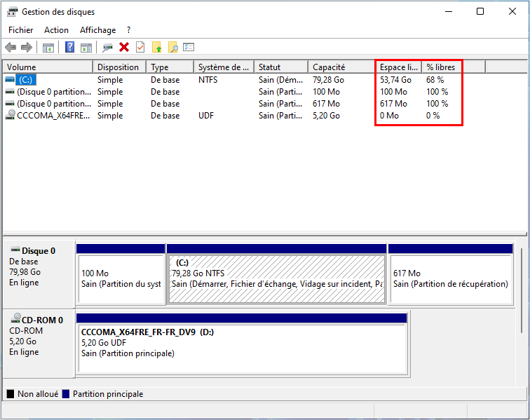530x420 pixels.
Task: Click the UDF file system cell
Action: [x=206, y=116]
